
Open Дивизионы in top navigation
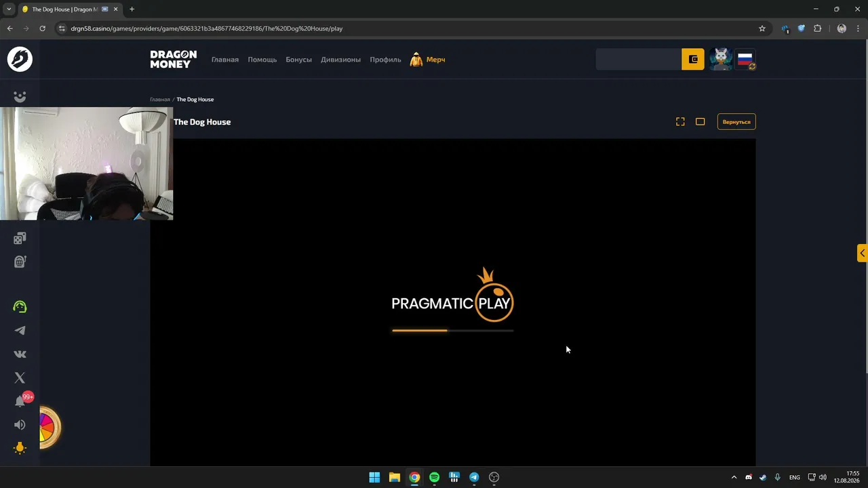(x=341, y=60)
